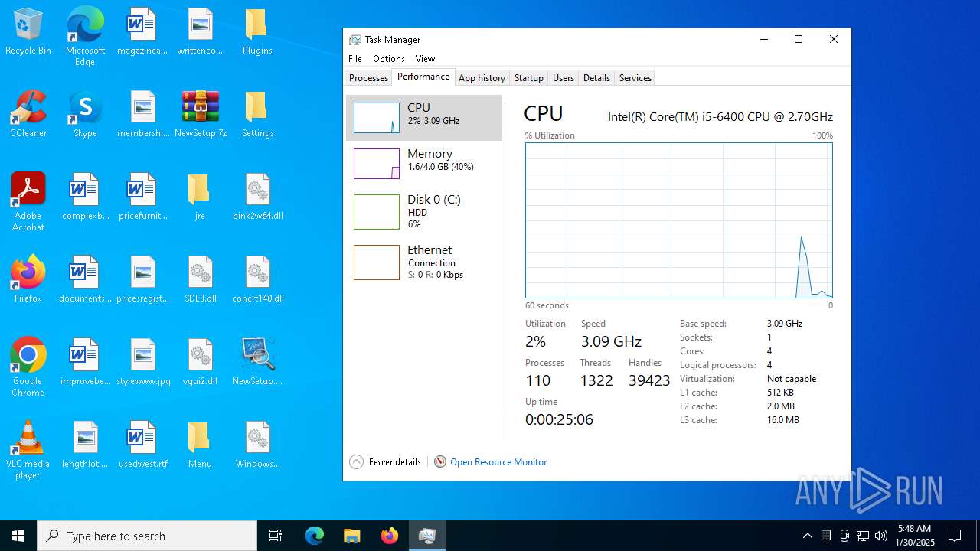Click the Intel Core i5-6400 CPU name
The height and width of the screenshot is (551, 980).
point(720,117)
